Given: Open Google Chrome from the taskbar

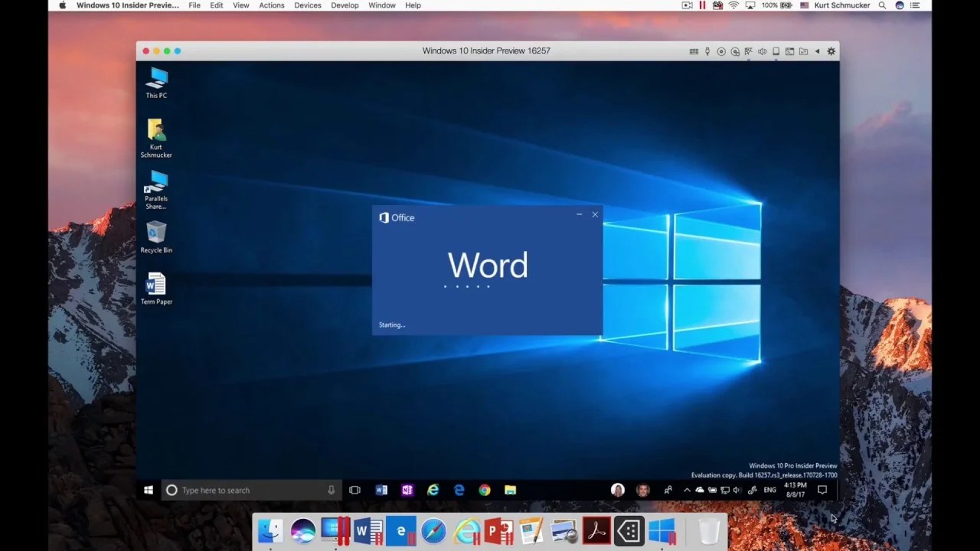Looking at the screenshot, I should (485, 490).
